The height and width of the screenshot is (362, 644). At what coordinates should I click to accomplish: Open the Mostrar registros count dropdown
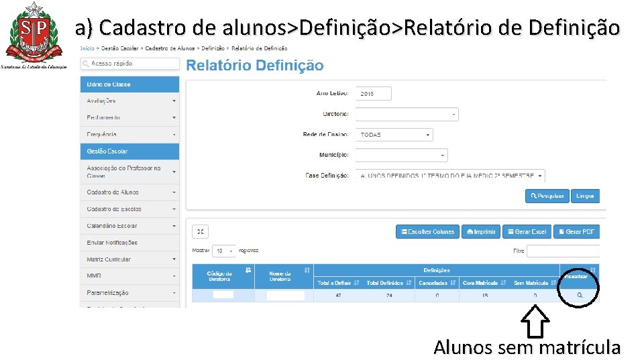click(x=224, y=251)
